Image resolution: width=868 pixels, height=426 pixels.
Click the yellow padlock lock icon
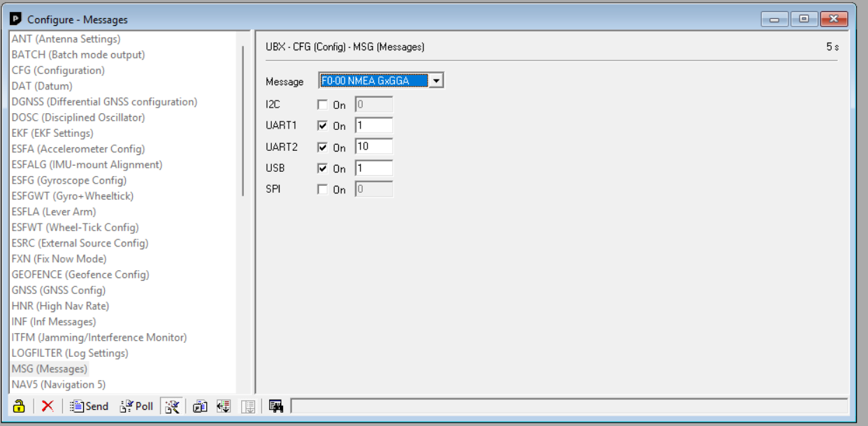(x=19, y=406)
